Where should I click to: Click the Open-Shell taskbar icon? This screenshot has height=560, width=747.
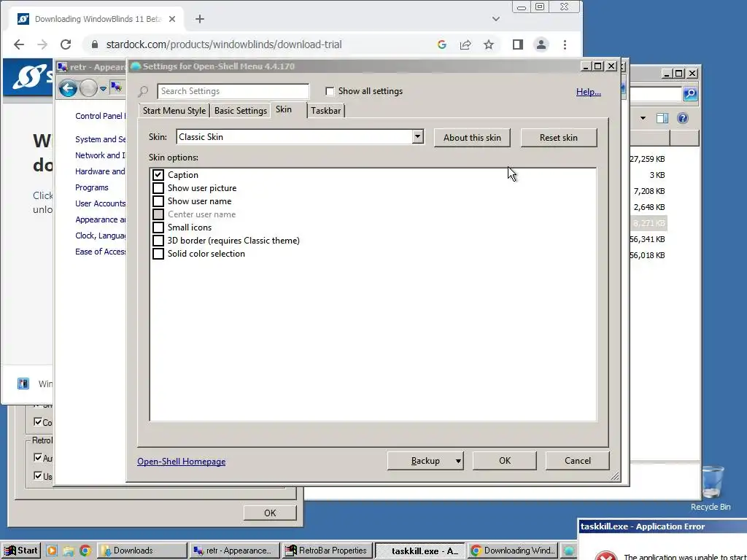tap(568, 551)
